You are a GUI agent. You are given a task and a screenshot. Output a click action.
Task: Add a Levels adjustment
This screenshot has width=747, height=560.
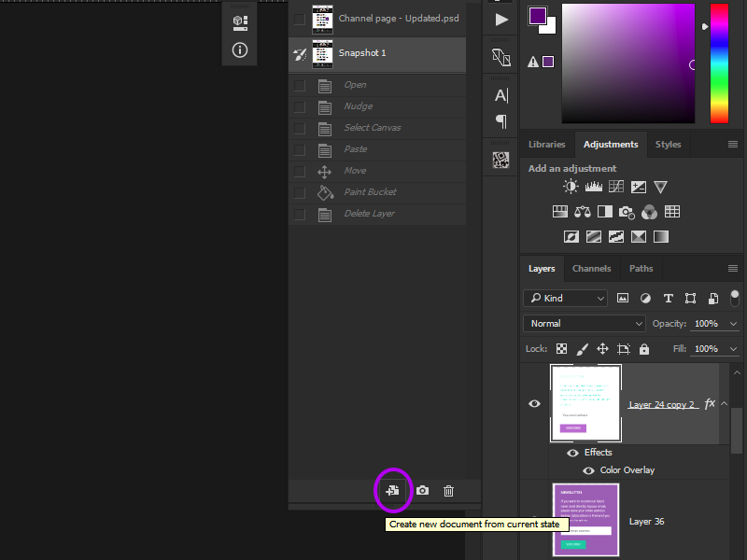(594, 187)
